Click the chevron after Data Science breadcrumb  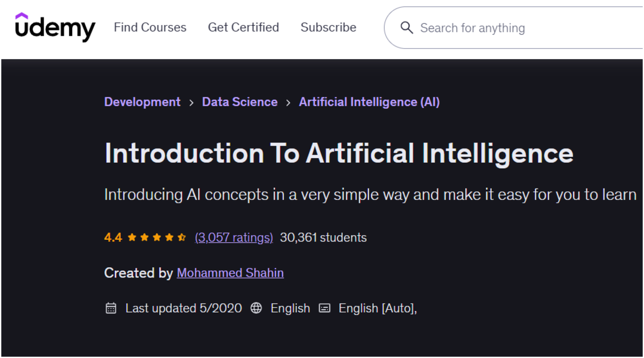click(x=288, y=103)
